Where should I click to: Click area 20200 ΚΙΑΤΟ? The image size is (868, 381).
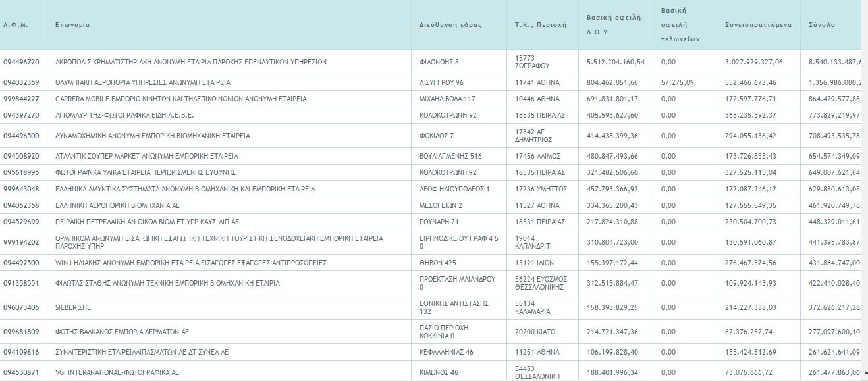pyautogui.click(x=534, y=332)
